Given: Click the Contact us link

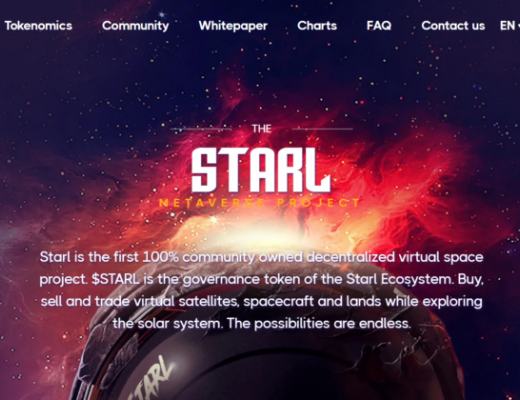Looking at the screenshot, I should (x=453, y=26).
